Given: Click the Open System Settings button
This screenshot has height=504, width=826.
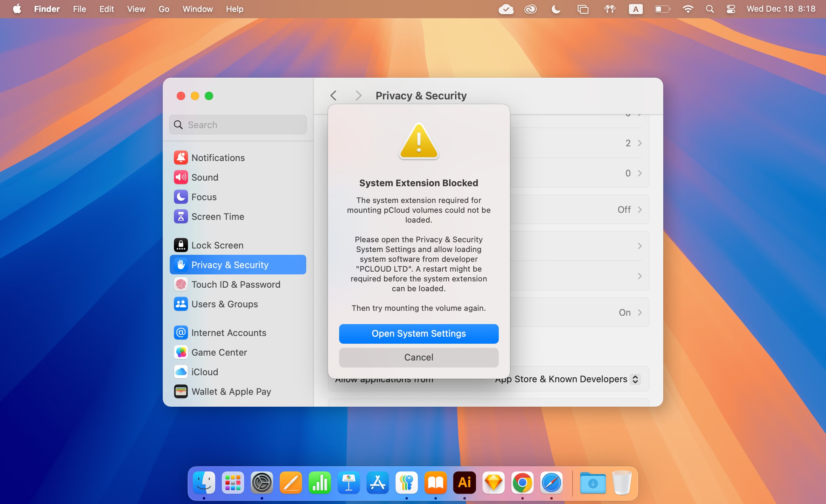Looking at the screenshot, I should pos(419,334).
